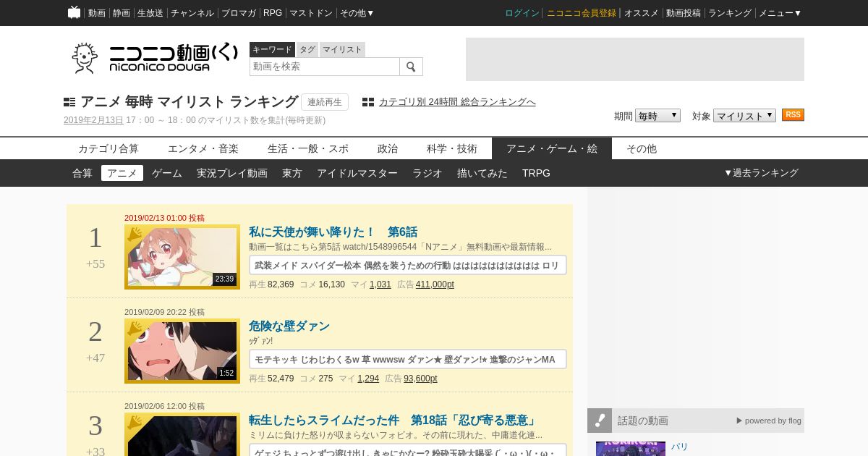The width and height of the screenshot is (868, 456).
Task: Click the gray banner ad placeholder
Action: tap(635, 59)
